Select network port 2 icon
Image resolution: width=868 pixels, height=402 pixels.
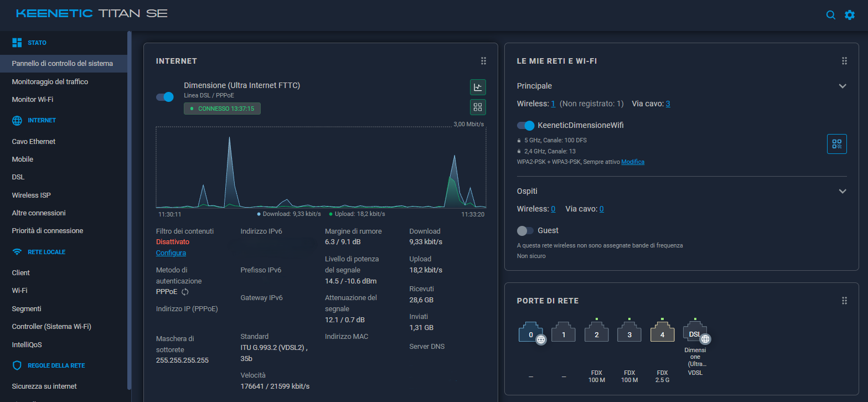click(x=597, y=333)
